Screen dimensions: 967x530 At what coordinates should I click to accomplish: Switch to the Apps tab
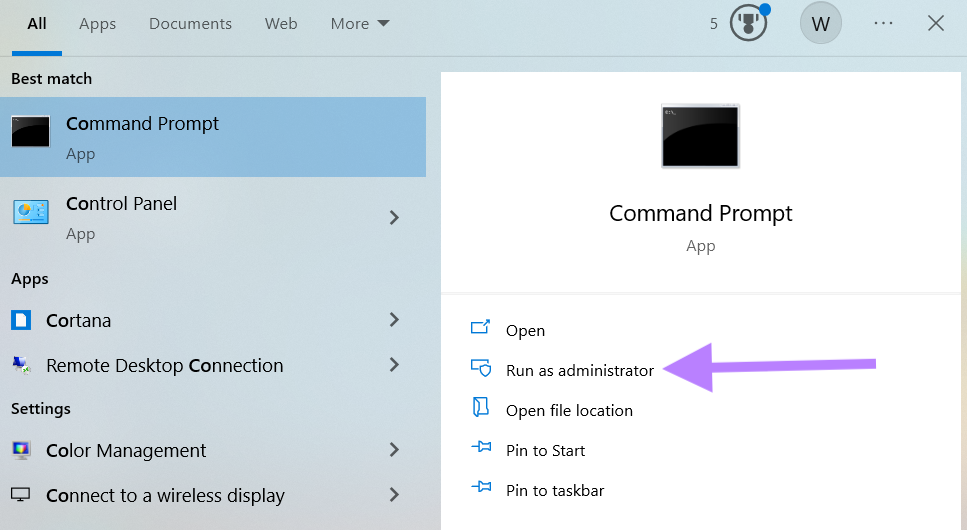coord(97,24)
